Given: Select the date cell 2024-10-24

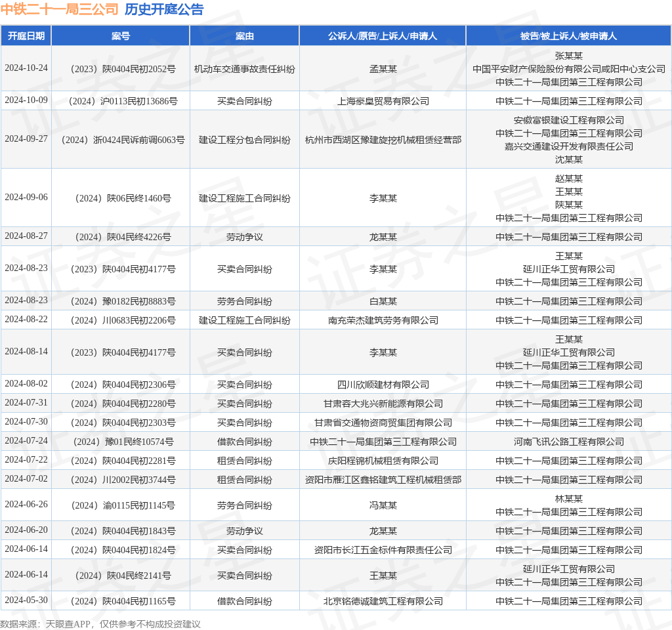Looking at the screenshot, I should (x=26, y=68).
